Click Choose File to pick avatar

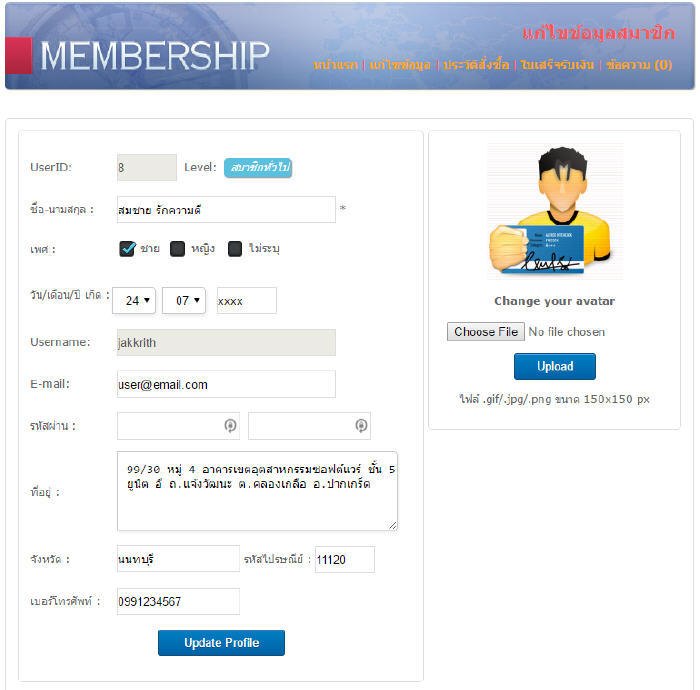click(486, 332)
